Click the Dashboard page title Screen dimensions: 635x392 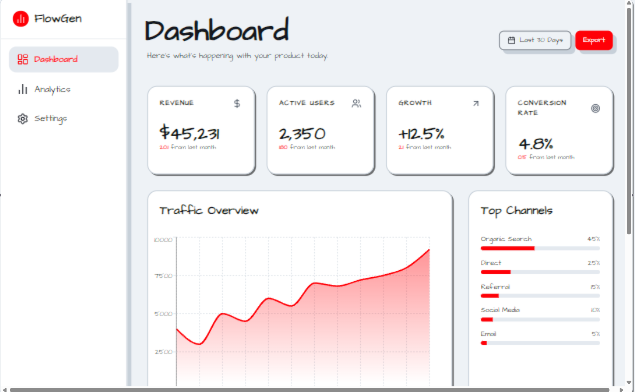pyautogui.click(x=217, y=30)
